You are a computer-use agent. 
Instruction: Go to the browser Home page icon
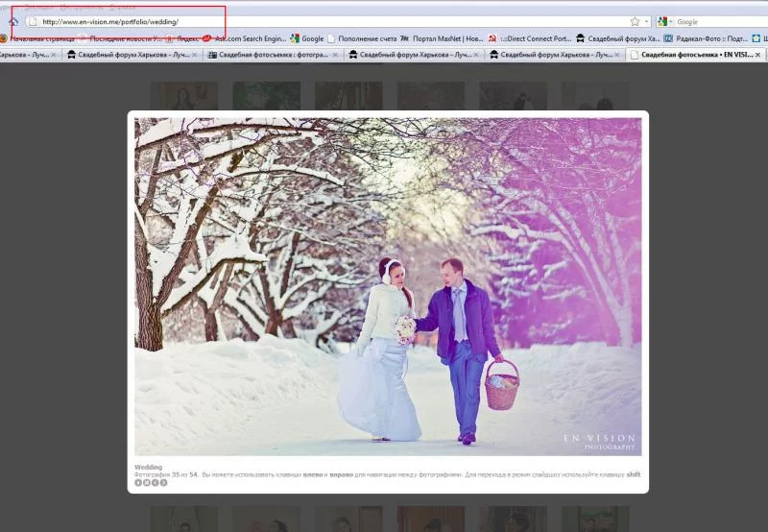tap(13, 21)
